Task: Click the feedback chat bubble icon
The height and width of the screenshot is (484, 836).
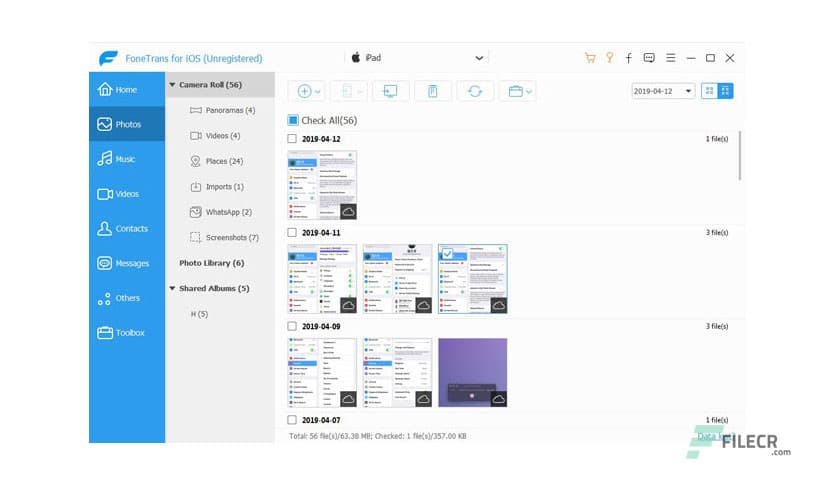Action: [x=649, y=58]
